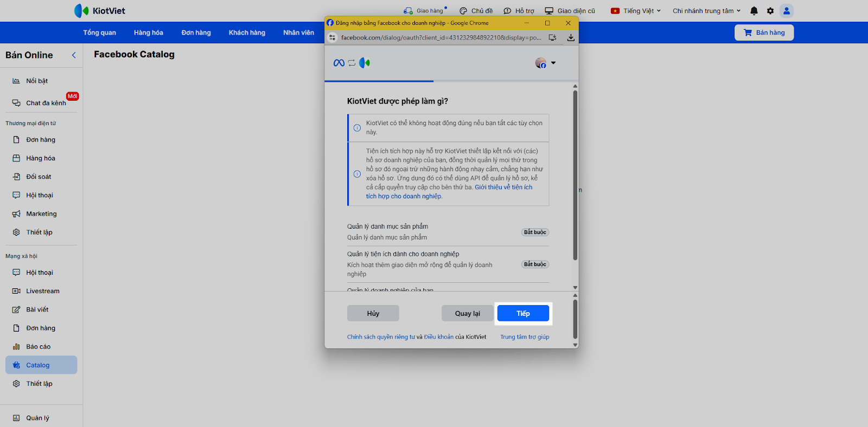Open Marketing in the sidebar

coord(41,214)
